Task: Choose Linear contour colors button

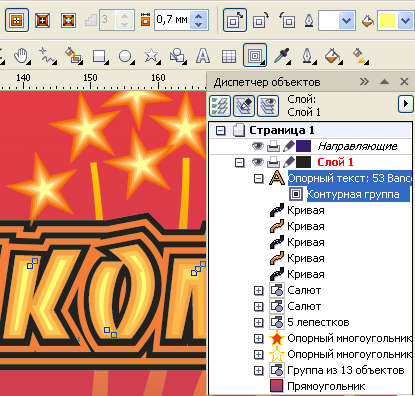Action: tap(235, 20)
